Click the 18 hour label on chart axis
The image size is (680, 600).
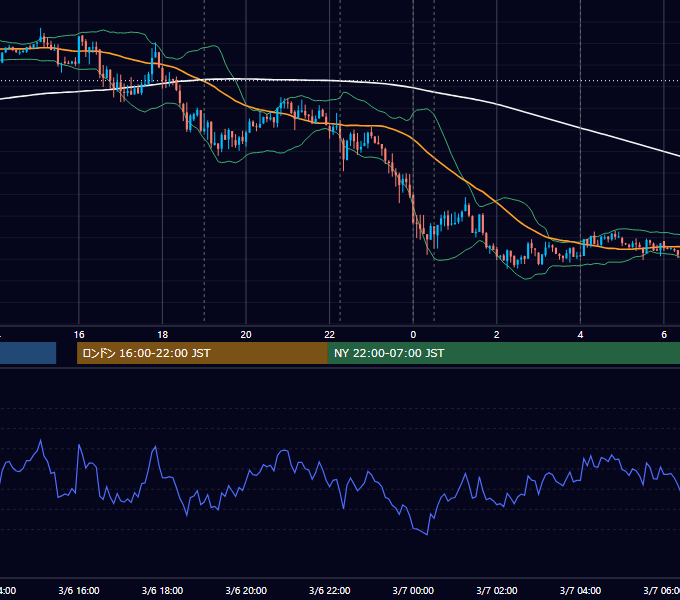(163, 335)
